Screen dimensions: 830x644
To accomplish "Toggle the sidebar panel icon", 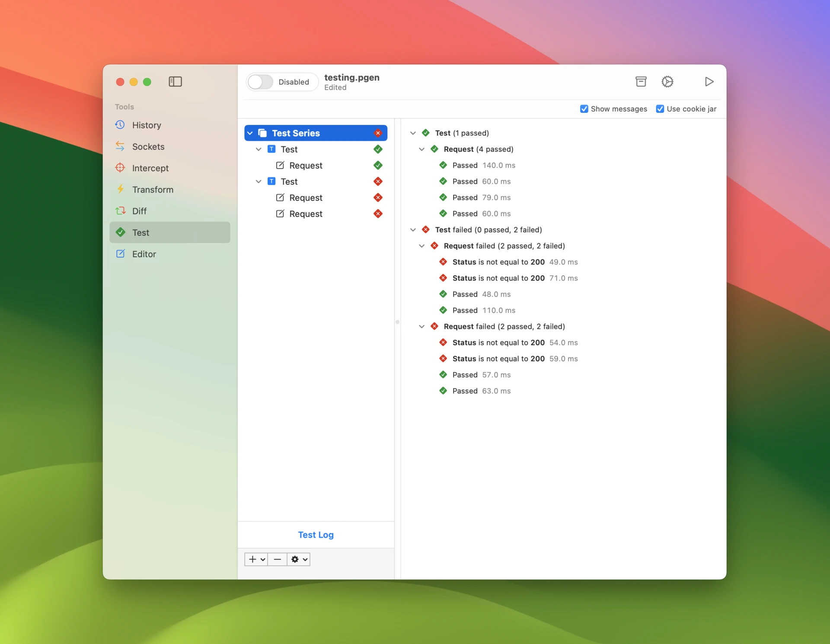I will coord(175,82).
